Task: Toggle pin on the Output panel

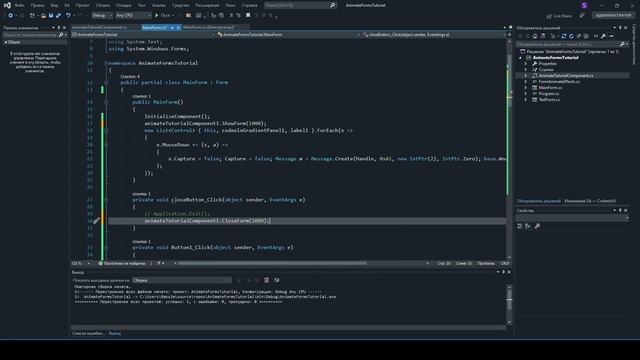Action: [x=503, y=272]
